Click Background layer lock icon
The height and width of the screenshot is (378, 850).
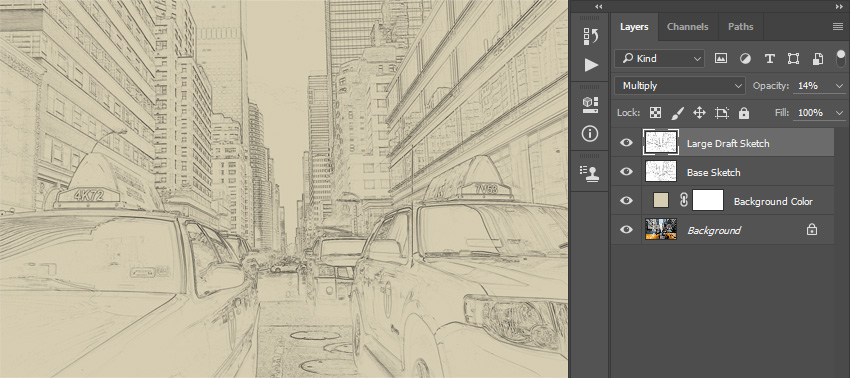tap(812, 230)
